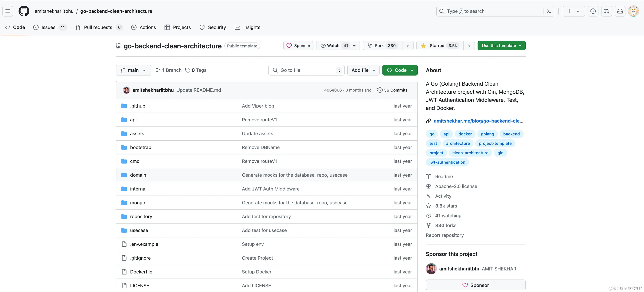The height and width of the screenshot is (292, 644).
Task: Click the Sponsor button near repo title
Action: coord(298,46)
